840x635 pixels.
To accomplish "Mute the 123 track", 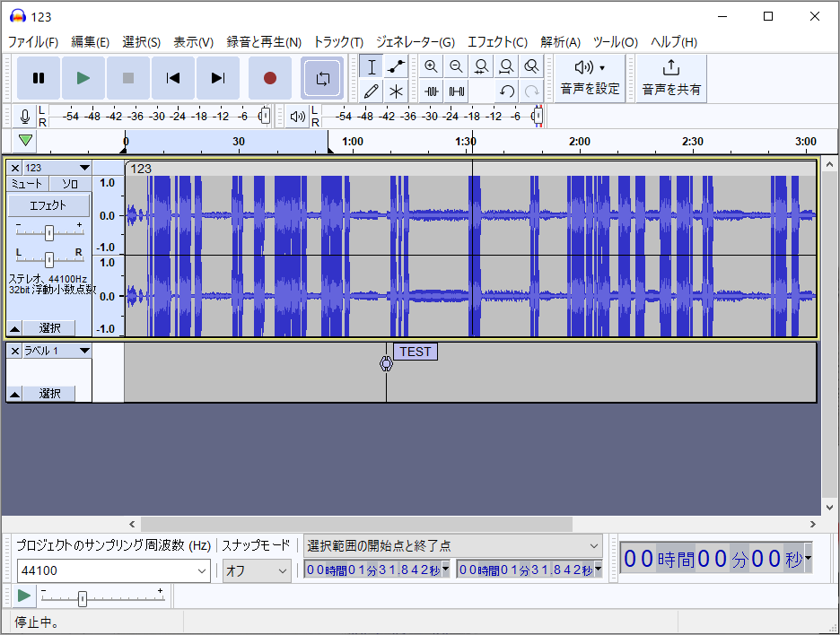I will pyautogui.click(x=27, y=183).
